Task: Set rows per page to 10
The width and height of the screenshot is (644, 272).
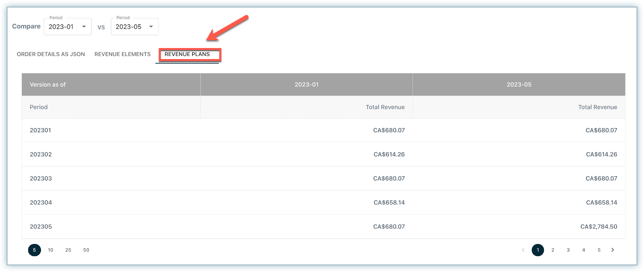Action: [51, 250]
